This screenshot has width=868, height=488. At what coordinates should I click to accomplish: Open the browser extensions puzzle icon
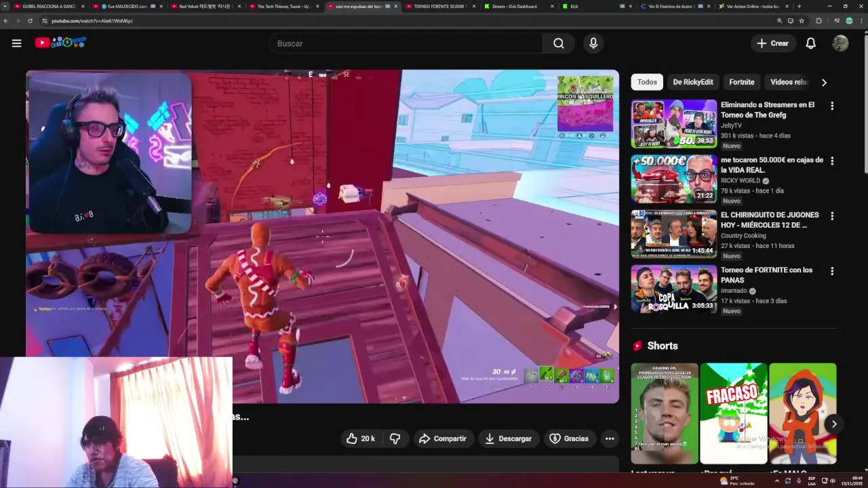[x=818, y=21]
